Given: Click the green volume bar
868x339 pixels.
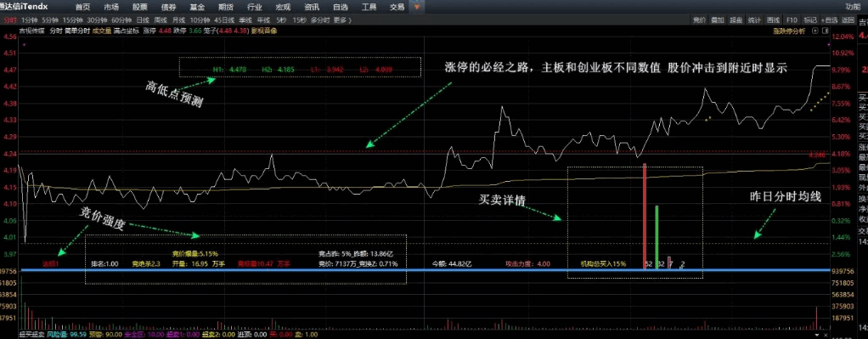Looking at the screenshot, I should (657, 237).
